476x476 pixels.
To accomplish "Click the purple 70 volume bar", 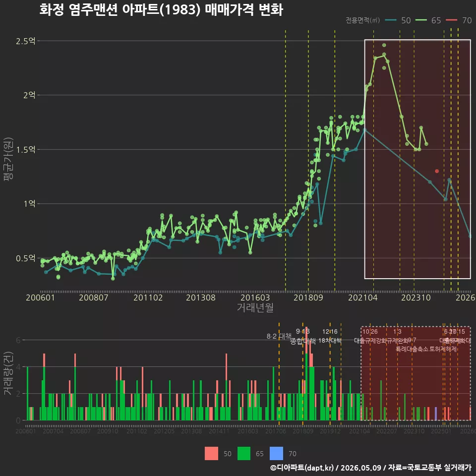I will click(436, 414).
